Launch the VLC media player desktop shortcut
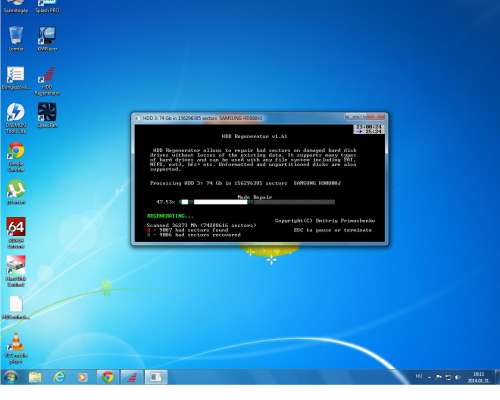Image resolution: width=500 pixels, height=400 pixels. (x=16, y=348)
